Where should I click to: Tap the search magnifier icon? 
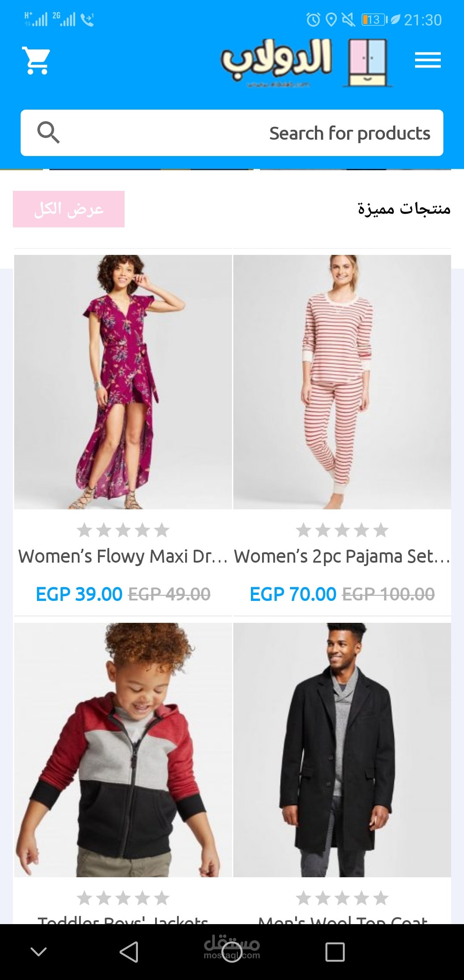(x=48, y=132)
